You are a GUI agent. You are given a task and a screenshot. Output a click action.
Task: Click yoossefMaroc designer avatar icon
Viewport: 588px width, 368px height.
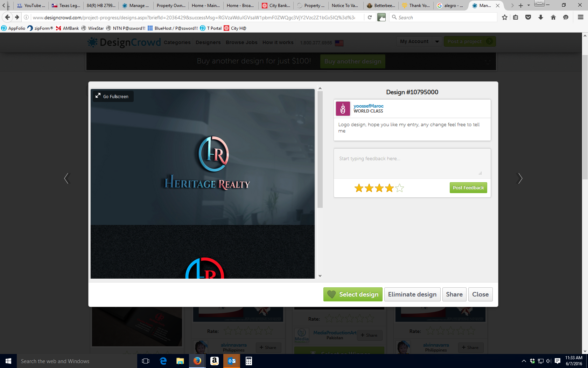(x=343, y=109)
